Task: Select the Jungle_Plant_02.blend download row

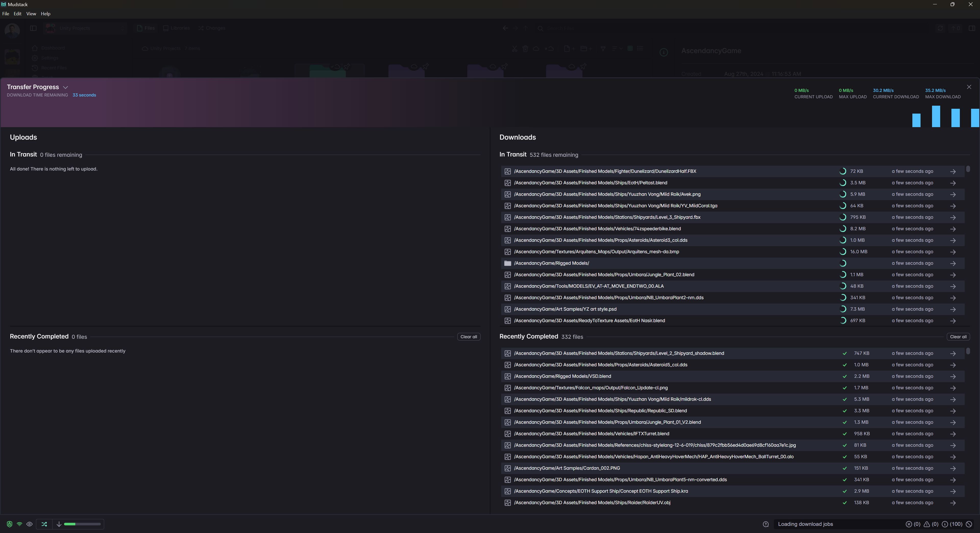Action: click(732, 275)
